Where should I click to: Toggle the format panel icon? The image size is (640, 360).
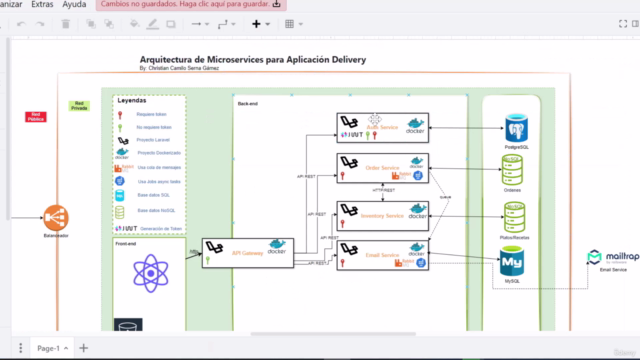click(636, 24)
